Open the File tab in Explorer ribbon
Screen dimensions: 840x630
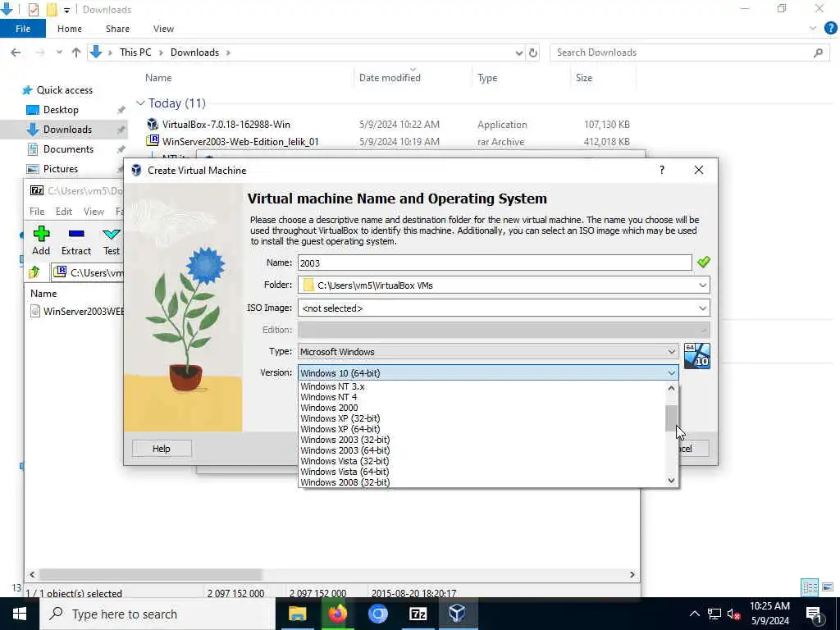pyautogui.click(x=22, y=29)
